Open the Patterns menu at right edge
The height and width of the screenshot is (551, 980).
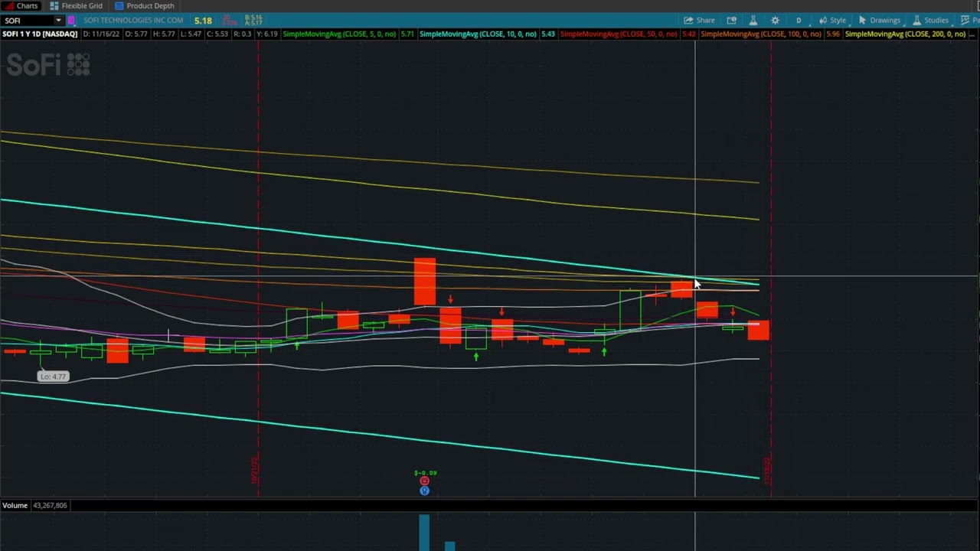click(969, 21)
